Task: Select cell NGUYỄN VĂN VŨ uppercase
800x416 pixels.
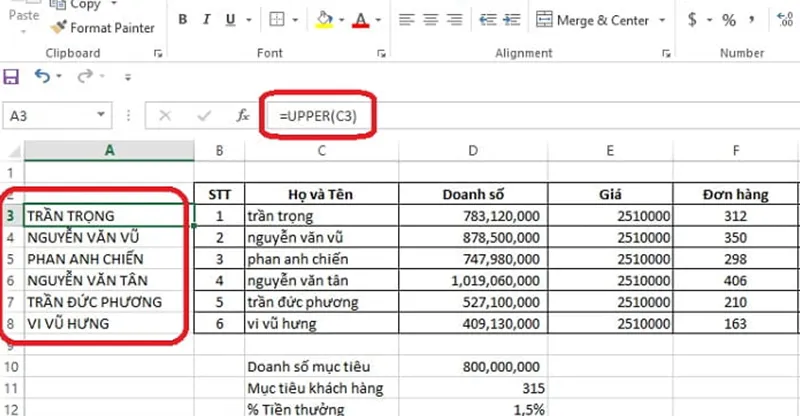Action: pyautogui.click(x=109, y=237)
